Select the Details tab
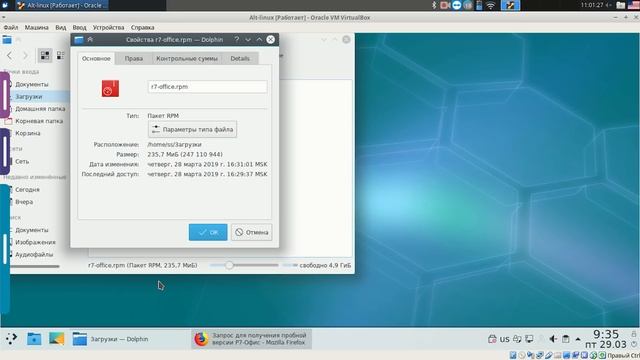Screen dimensions: 640x360 pyautogui.click(x=240, y=58)
